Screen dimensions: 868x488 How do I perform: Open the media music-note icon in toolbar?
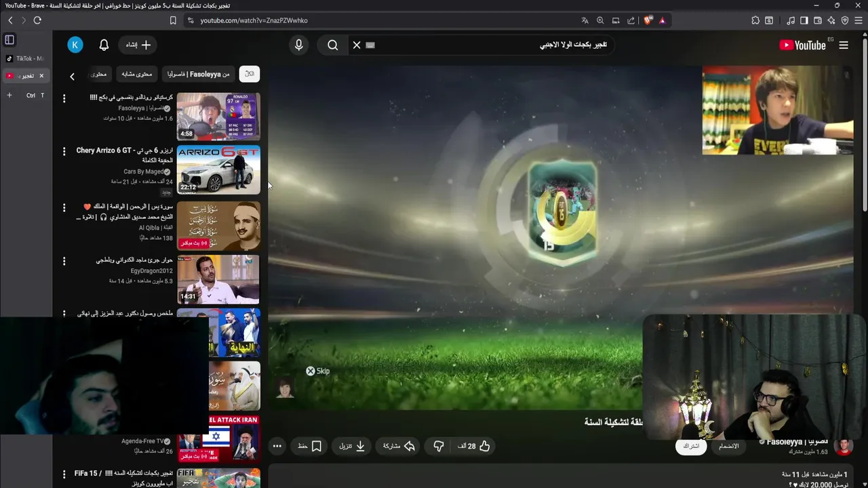(791, 20)
